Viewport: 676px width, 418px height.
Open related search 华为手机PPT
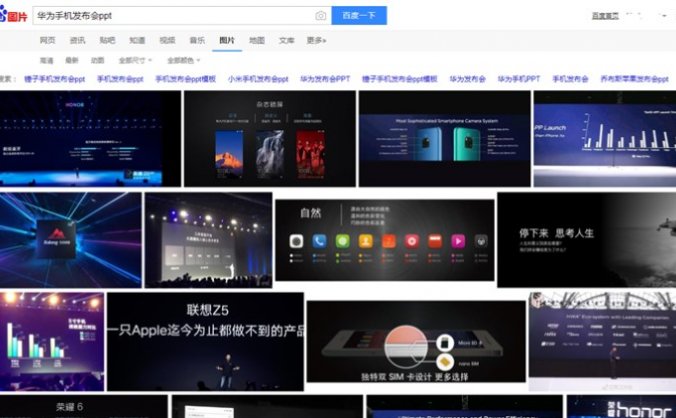pos(519,79)
